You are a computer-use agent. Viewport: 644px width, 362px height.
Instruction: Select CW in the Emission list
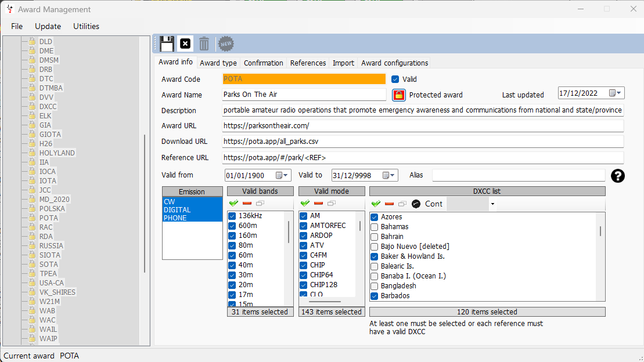point(192,201)
